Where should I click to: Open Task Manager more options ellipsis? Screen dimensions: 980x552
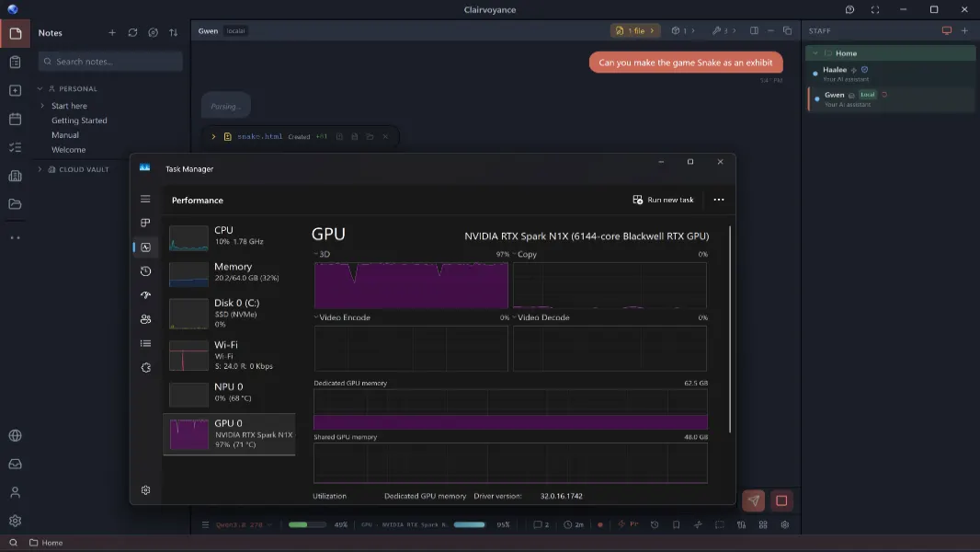click(x=719, y=200)
